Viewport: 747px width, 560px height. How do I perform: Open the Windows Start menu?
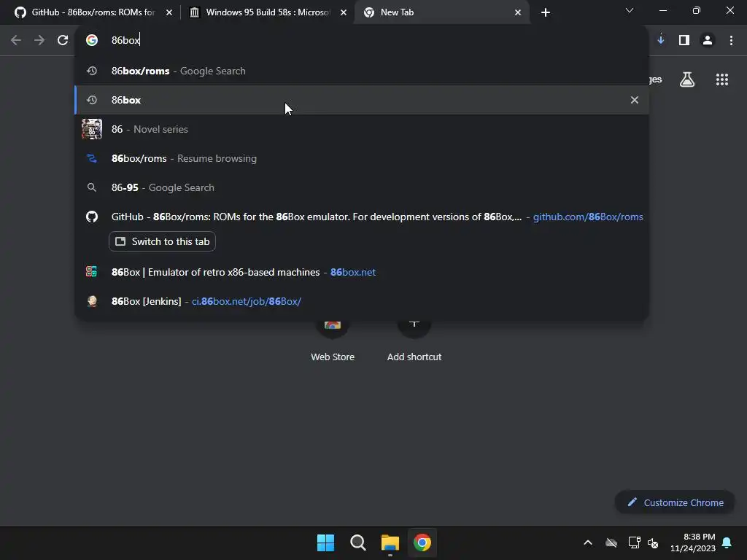pyautogui.click(x=326, y=542)
